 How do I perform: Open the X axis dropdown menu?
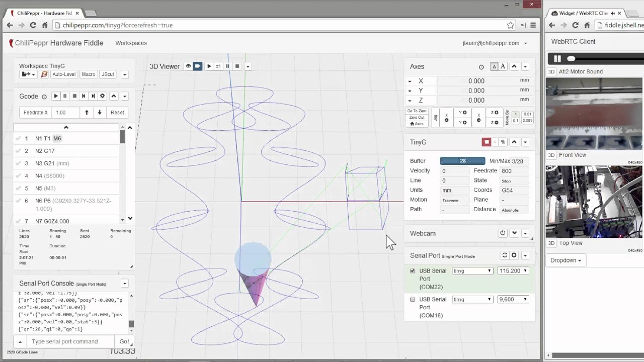[x=410, y=81]
